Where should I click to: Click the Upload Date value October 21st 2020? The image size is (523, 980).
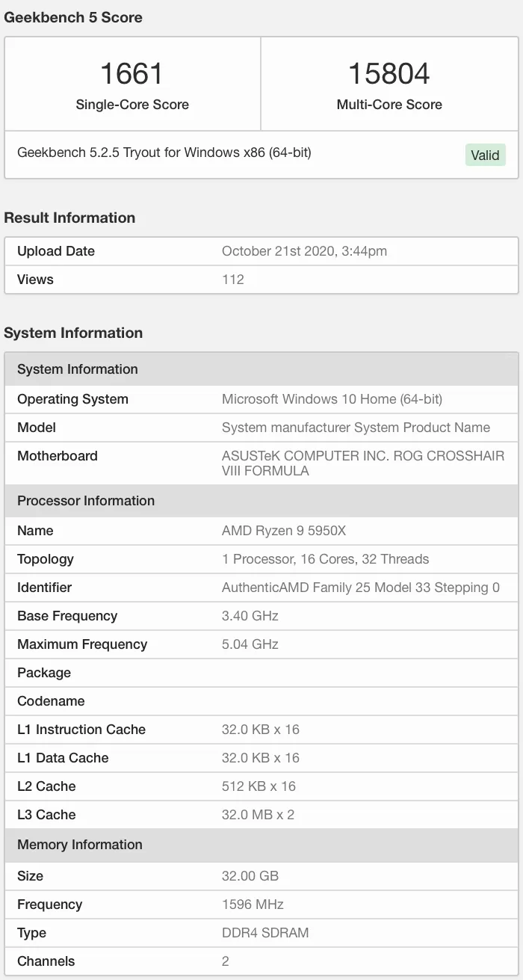pos(304,251)
